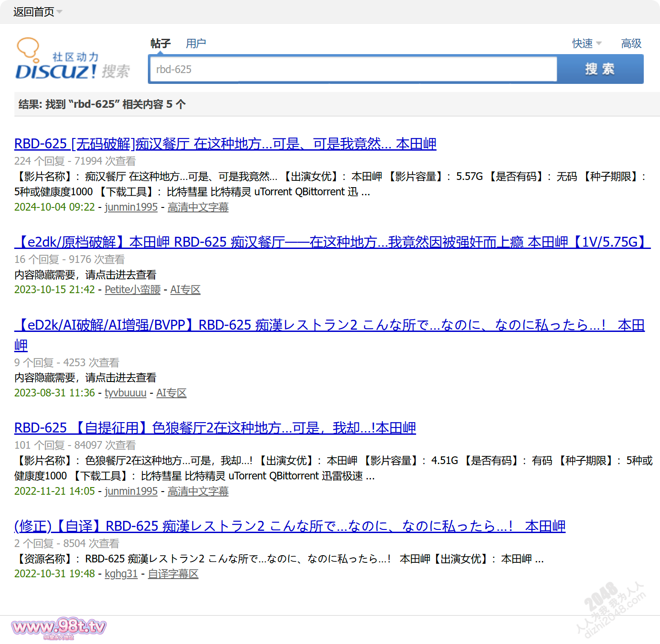Open the result title beginning with 【e2dk/原档破解】
The image size is (660, 644).
tap(332, 242)
